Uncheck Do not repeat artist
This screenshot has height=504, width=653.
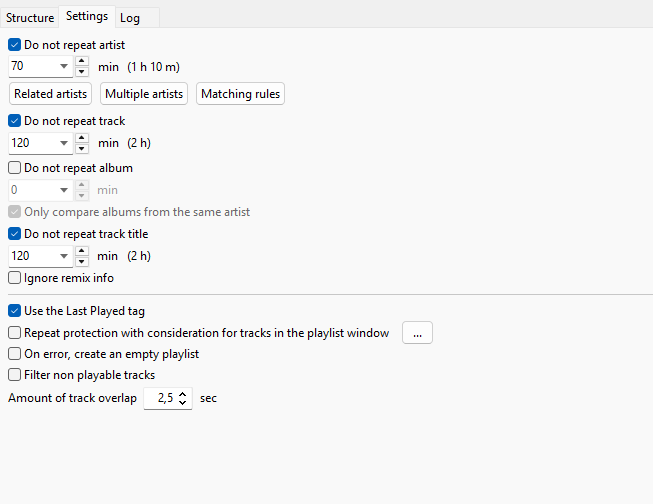(15, 45)
